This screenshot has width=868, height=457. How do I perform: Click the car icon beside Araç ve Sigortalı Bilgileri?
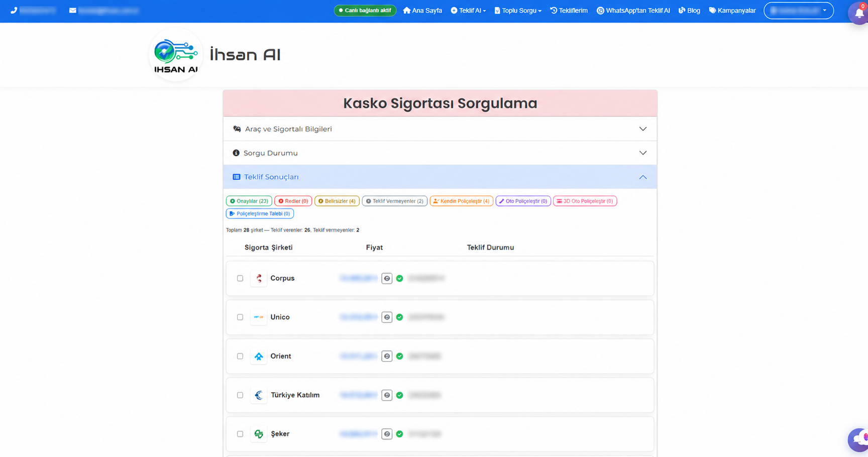point(237,129)
